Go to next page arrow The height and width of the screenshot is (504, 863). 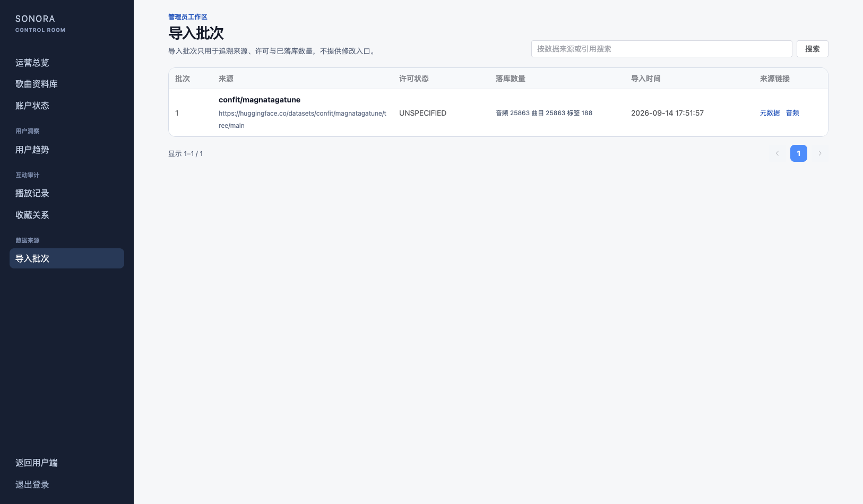819,153
